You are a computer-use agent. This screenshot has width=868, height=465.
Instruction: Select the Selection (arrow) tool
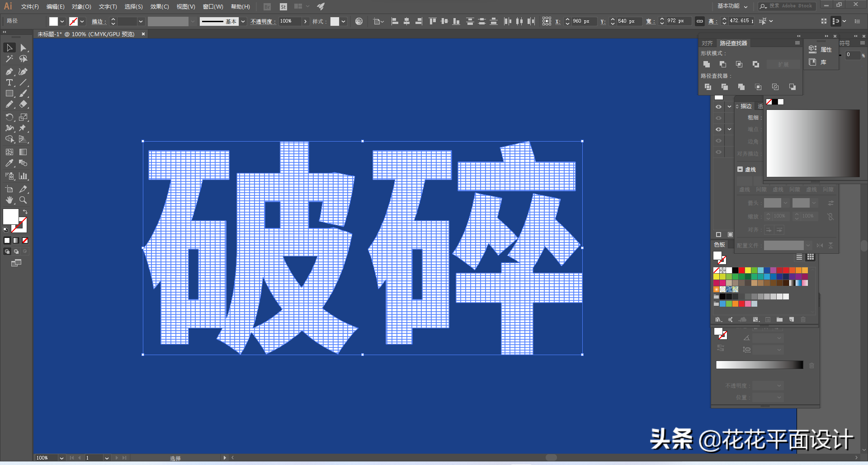pyautogui.click(x=9, y=47)
